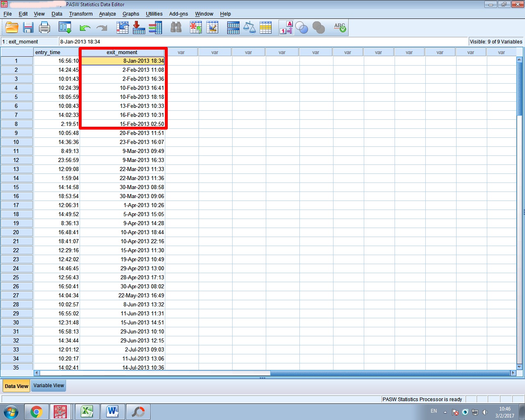525x420 pixels.
Task: Click the horizontal scrollbar right arrow
Action: (513, 373)
